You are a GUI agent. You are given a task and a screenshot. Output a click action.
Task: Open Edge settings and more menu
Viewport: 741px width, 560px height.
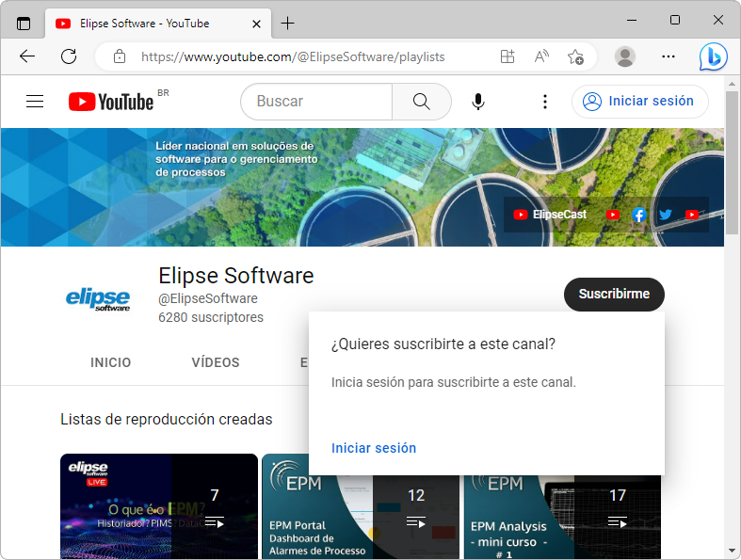(669, 56)
